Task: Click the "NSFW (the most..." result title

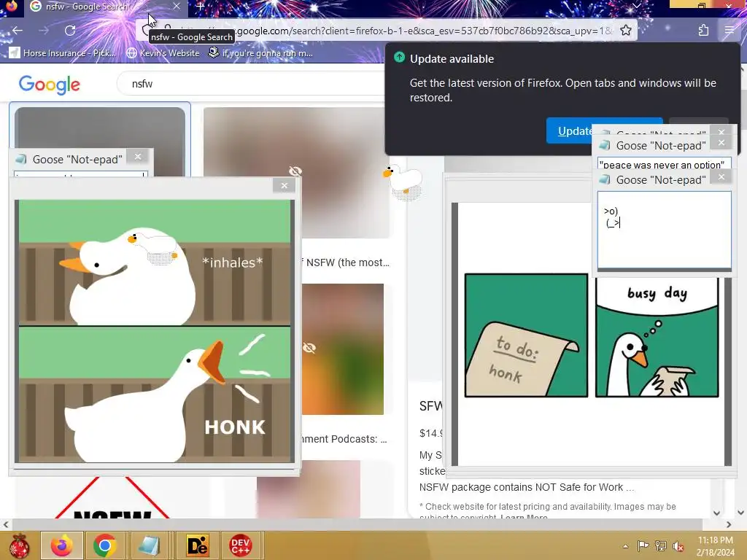Action: coord(347,262)
